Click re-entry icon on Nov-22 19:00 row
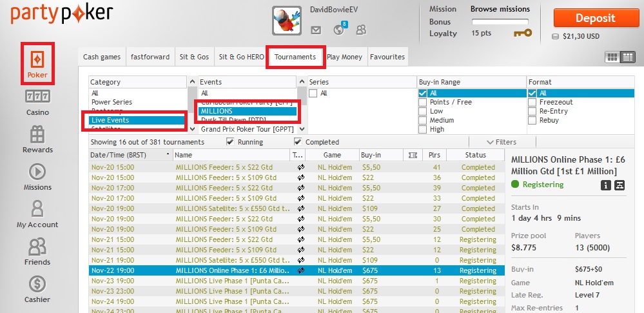Viewport: 644px width, 313px height. tap(300, 270)
